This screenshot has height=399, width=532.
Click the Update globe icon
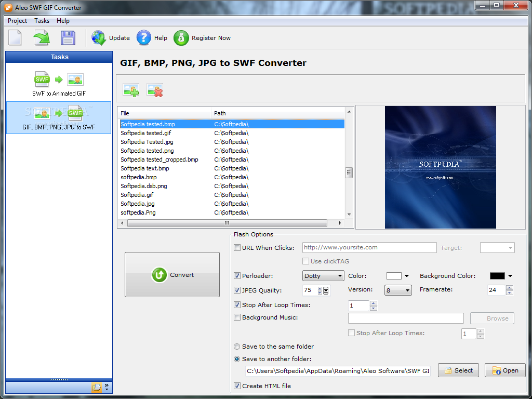pos(99,37)
